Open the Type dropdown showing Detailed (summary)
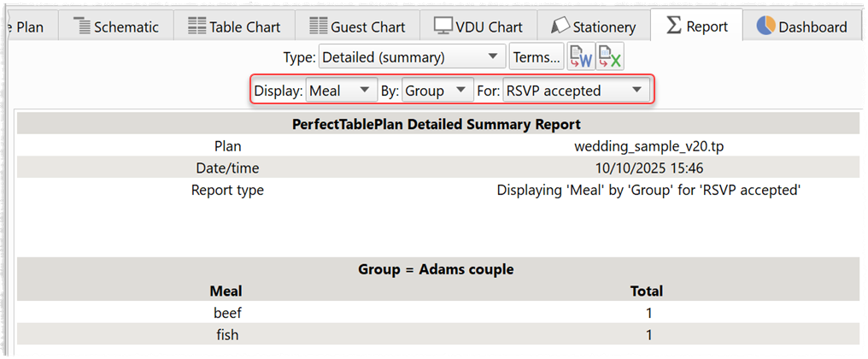The height and width of the screenshot is (359, 868). pyautogui.click(x=412, y=56)
